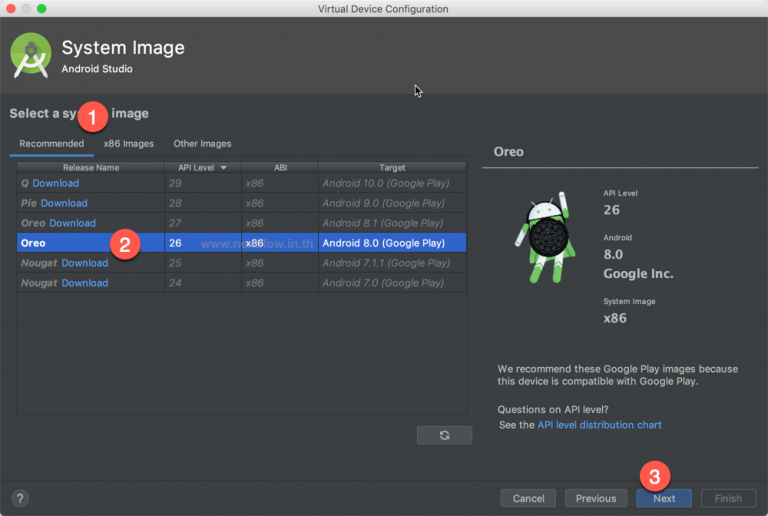This screenshot has height=516, width=768.
Task: Click API level 25 cell
Action: click(x=203, y=263)
